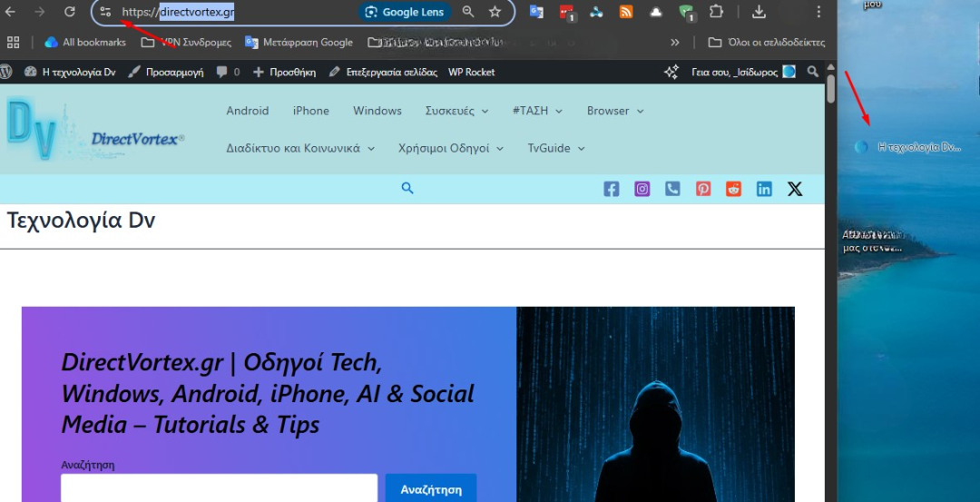This screenshot has width=980, height=502.
Task: Open the Google Translate extension
Action: point(536,11)
